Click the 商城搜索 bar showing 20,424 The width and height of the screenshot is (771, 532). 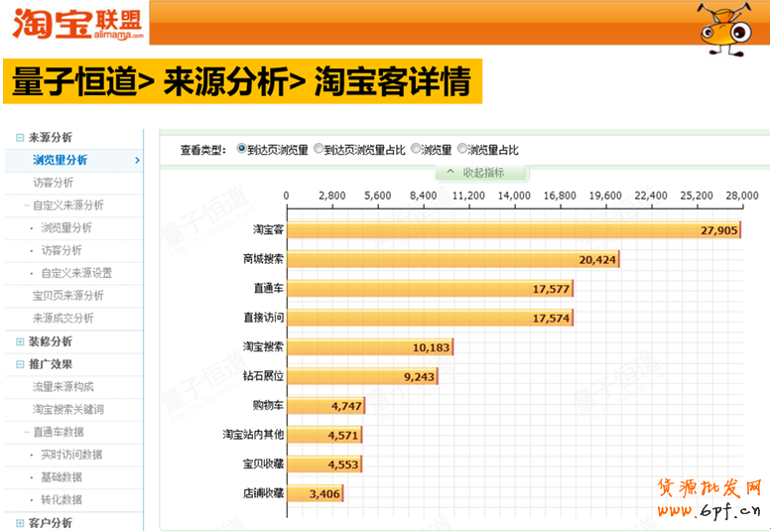[x=453, y=259]
